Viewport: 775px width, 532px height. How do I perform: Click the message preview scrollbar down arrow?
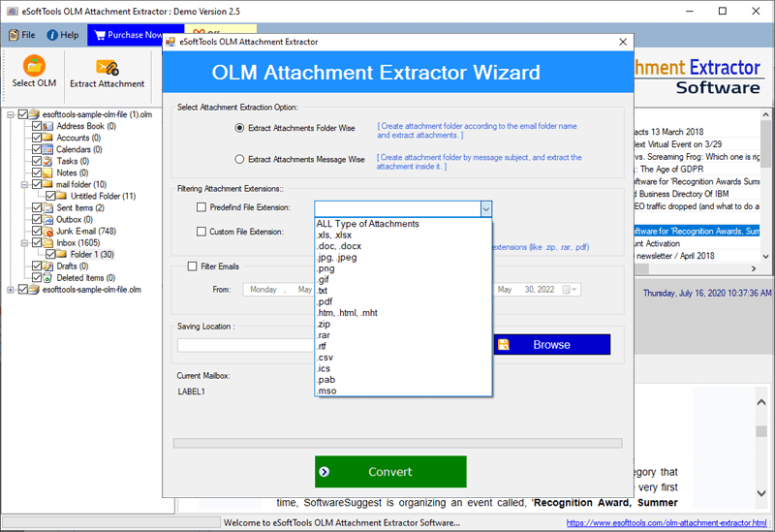[761, 493]
